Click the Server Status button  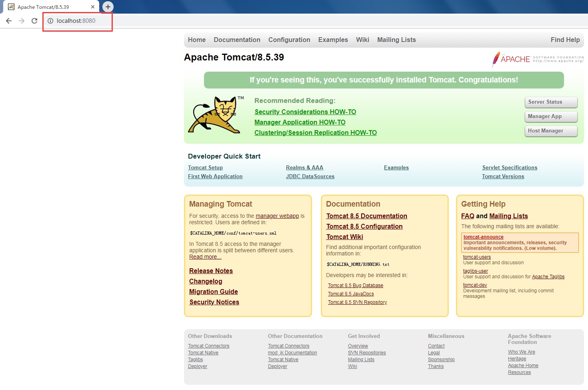(x=551, y=102)
